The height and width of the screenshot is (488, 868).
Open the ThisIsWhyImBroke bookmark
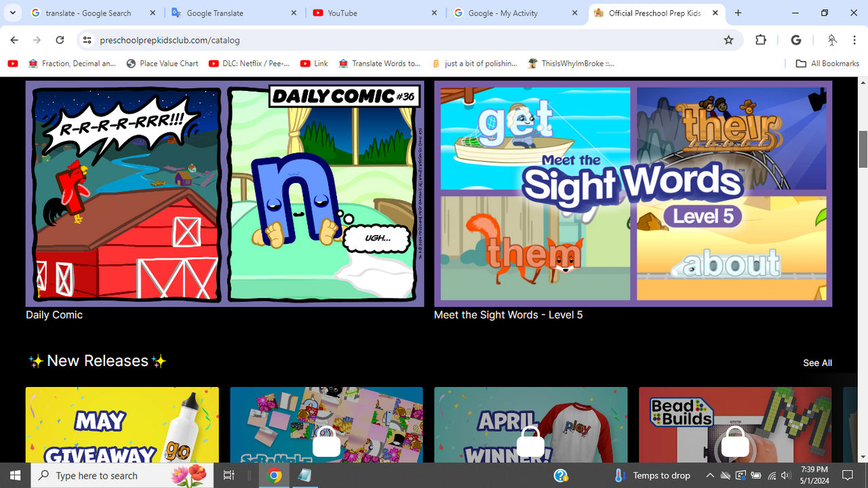[x=572, y=63]
